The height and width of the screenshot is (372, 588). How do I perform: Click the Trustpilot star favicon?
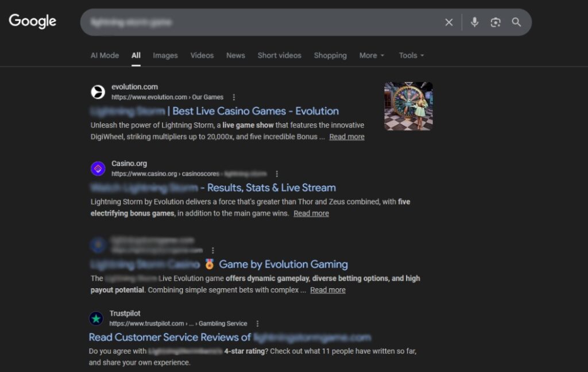96,318
